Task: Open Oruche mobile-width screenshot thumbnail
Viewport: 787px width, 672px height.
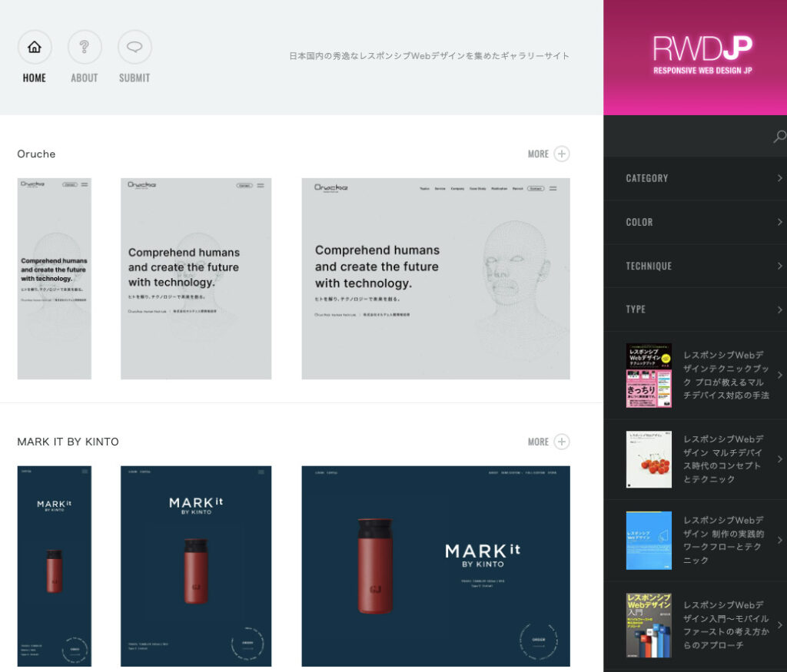Action: (55, 279)
